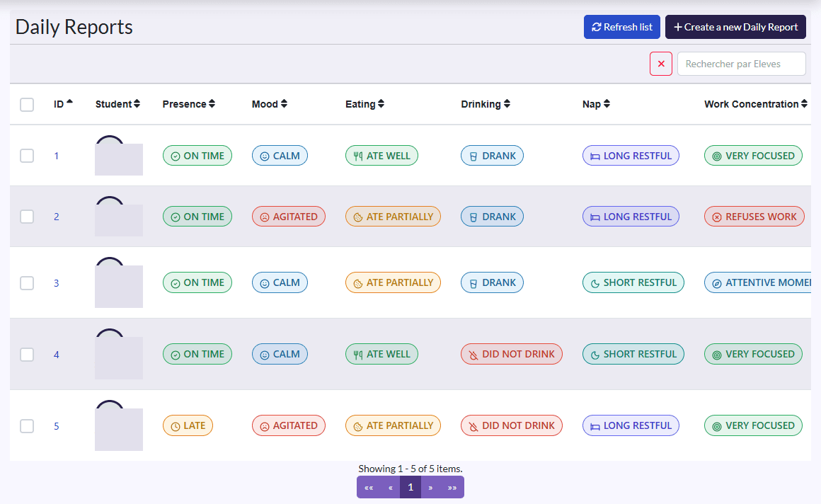The height and width of the screenshot is (504, 821).
Task: Create a new Daily Report
Action: point(735,27)
